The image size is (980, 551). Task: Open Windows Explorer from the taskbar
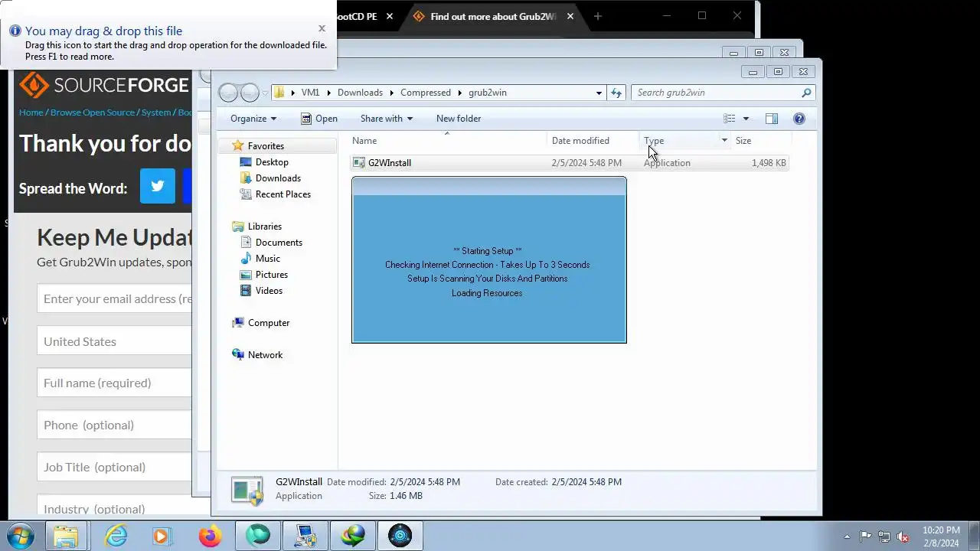[x=66, y=536]
